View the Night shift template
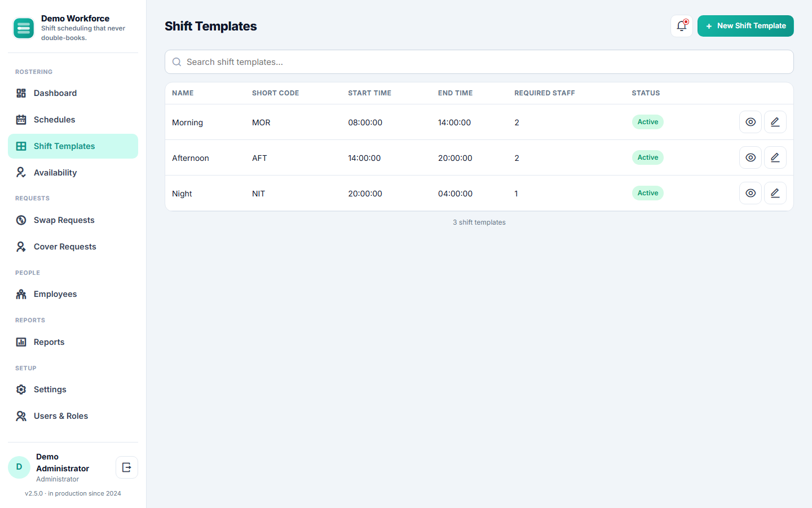Image resolution: width=812 pixels, height=508 pixels. [x=751, y=193]
